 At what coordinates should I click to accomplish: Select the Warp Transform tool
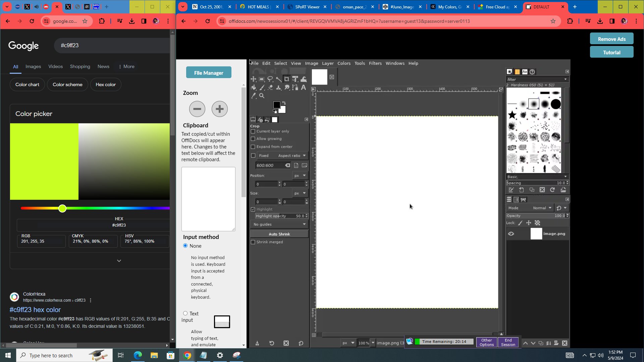point(304,79)
